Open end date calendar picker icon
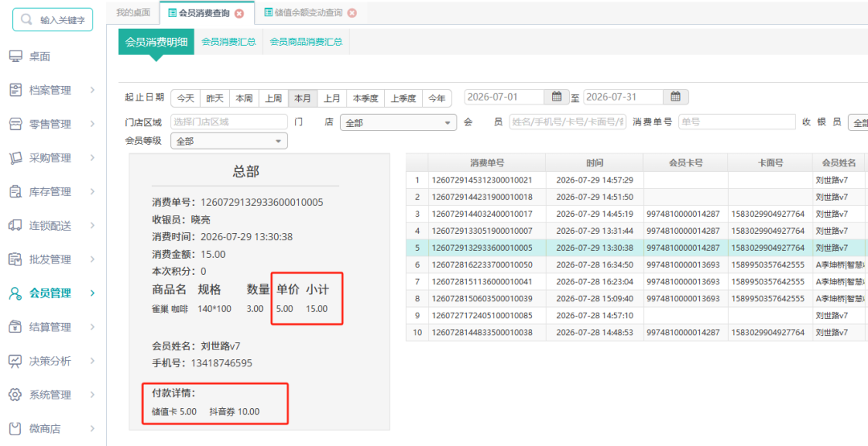Viewport: 868px width, 446px height. pyautogui.click(x=675, y=97)
